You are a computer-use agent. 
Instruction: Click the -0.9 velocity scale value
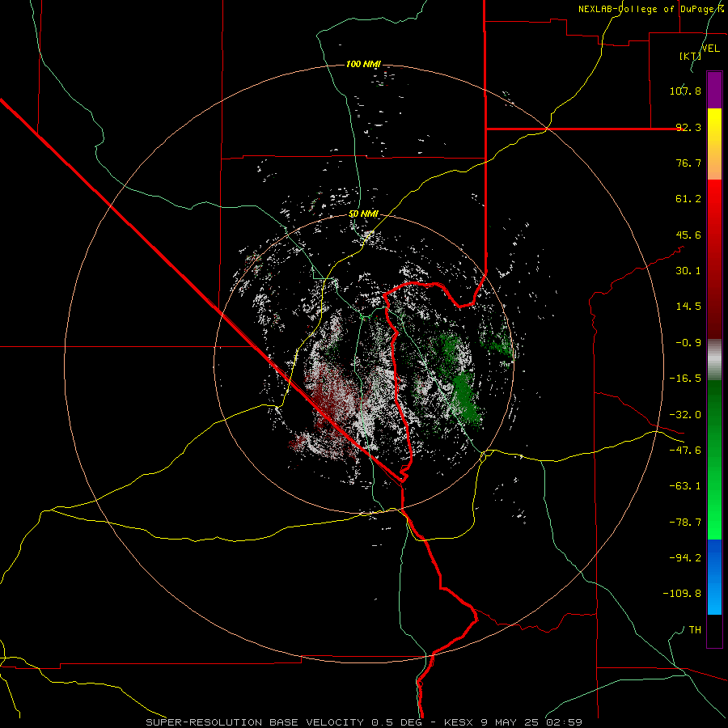click(688, 343)
